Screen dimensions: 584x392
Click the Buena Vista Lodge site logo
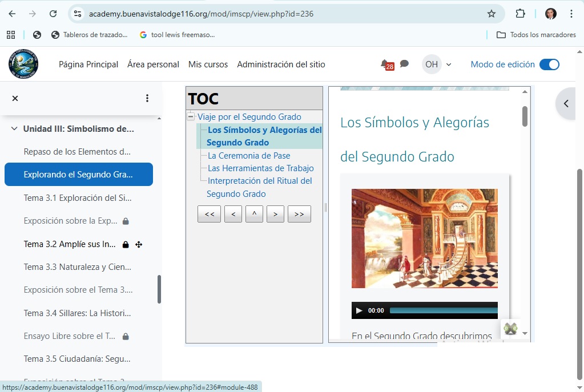(x=23, y=64)
